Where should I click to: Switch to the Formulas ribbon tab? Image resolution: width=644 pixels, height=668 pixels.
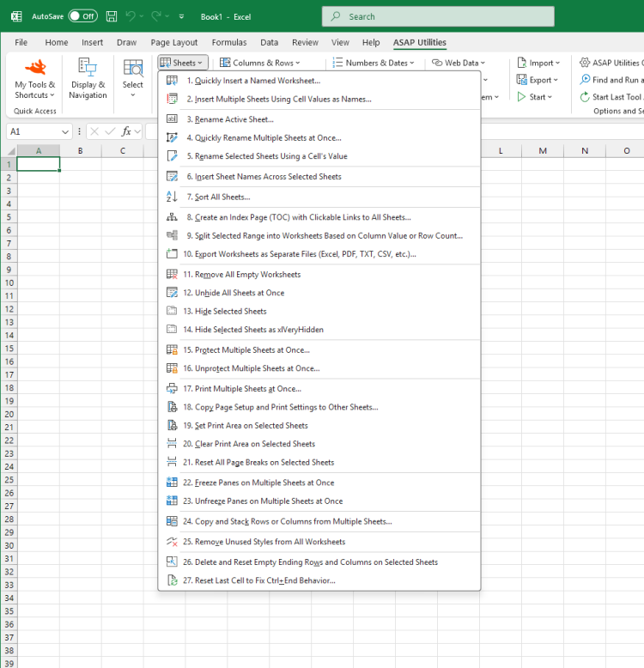[x=228, y=42]
